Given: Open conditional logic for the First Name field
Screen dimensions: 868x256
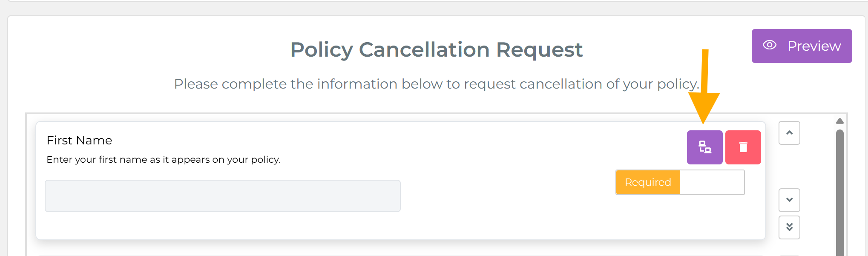Looking at the screenshot, I should pyautogui.click(x=704, y=147).
